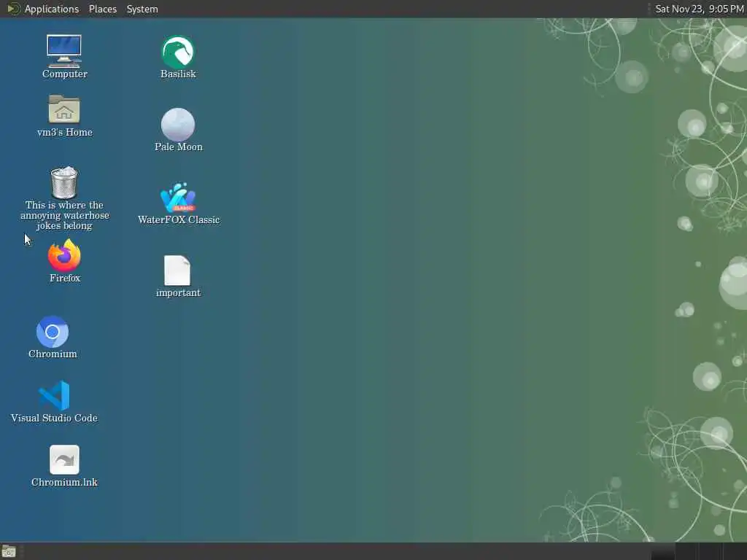Viewport: 747px width, 560px height.
Task: Select the Chromium.lnk shortcut file icon
Action: pyautogui.click(x=64, y=459)
